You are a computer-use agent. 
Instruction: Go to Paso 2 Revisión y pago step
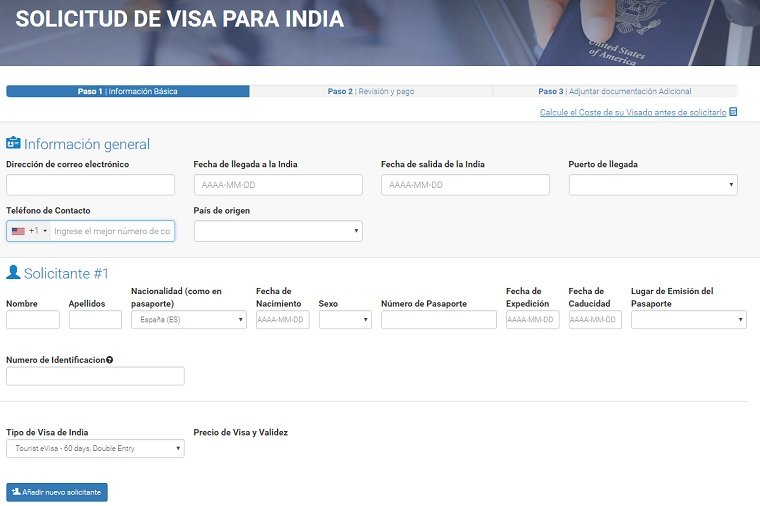371,91
